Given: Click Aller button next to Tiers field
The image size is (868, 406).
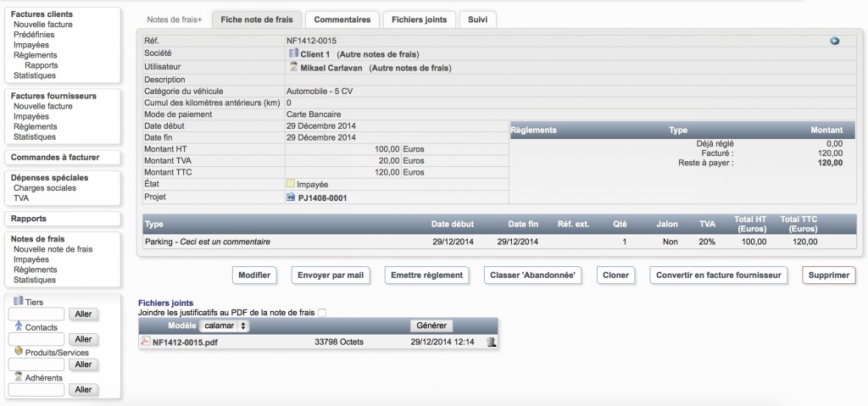Looking at the screenshot, I should pos(83,314).
